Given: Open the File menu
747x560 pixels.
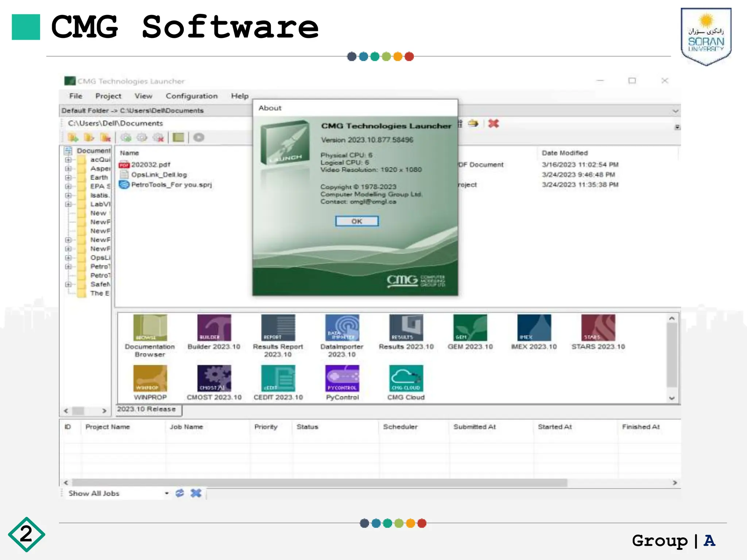Looking at the screenshot, I should (76, 96).
